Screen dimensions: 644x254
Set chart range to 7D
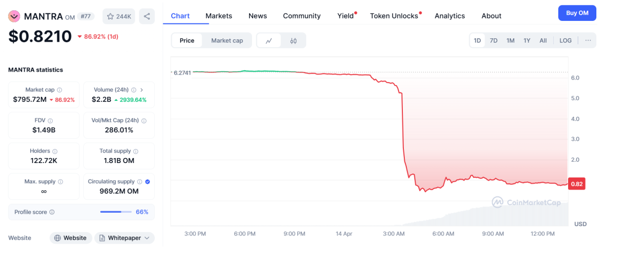494,41
